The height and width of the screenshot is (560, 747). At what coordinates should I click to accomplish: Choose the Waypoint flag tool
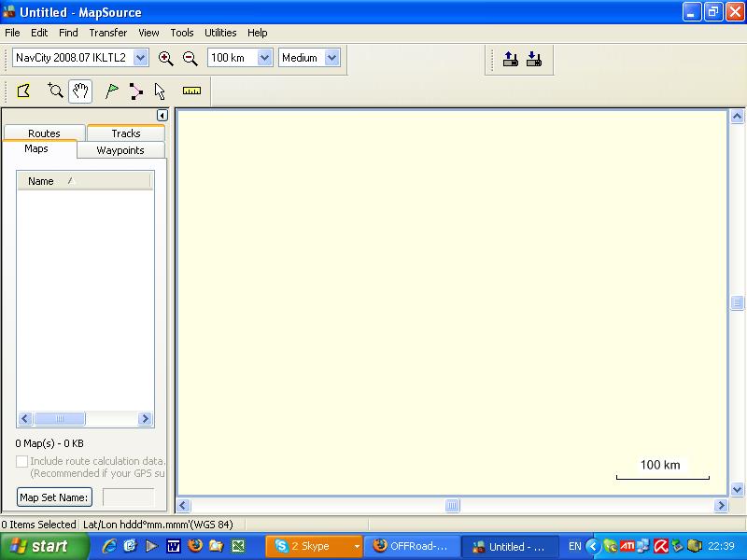[112, 91]
